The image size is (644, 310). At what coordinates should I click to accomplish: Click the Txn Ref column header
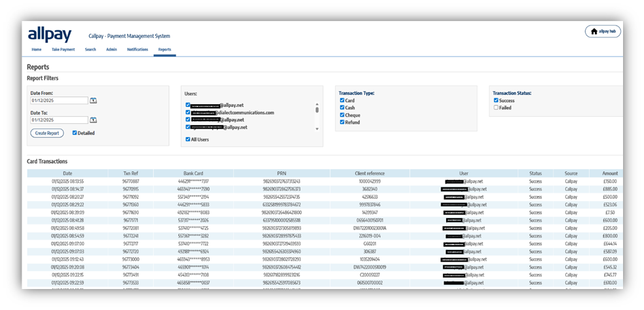130,174
